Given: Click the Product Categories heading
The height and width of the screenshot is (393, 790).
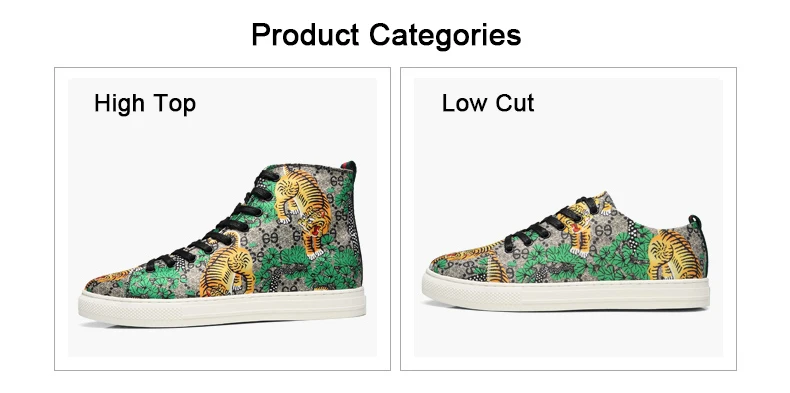Looking at the screenshot, I should tap(386, 35).
